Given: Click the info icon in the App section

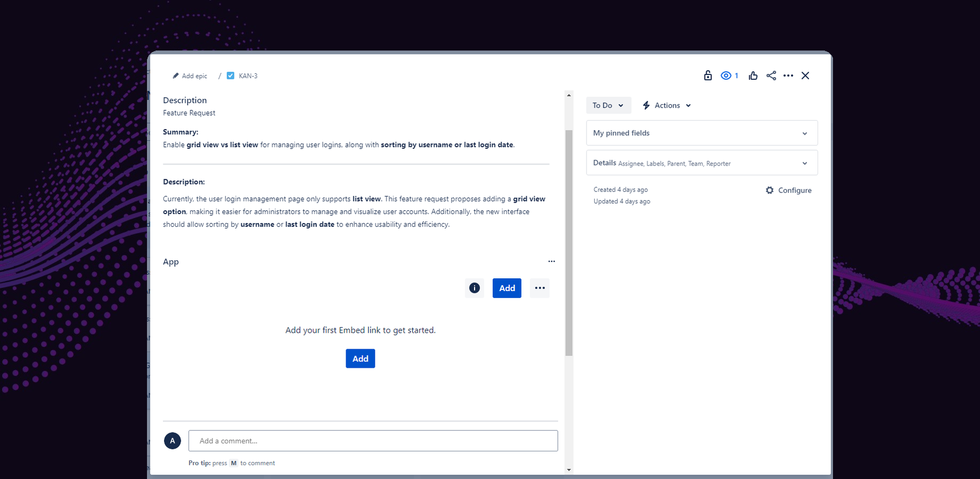Looking at the screenshot, I should point(474,288).
